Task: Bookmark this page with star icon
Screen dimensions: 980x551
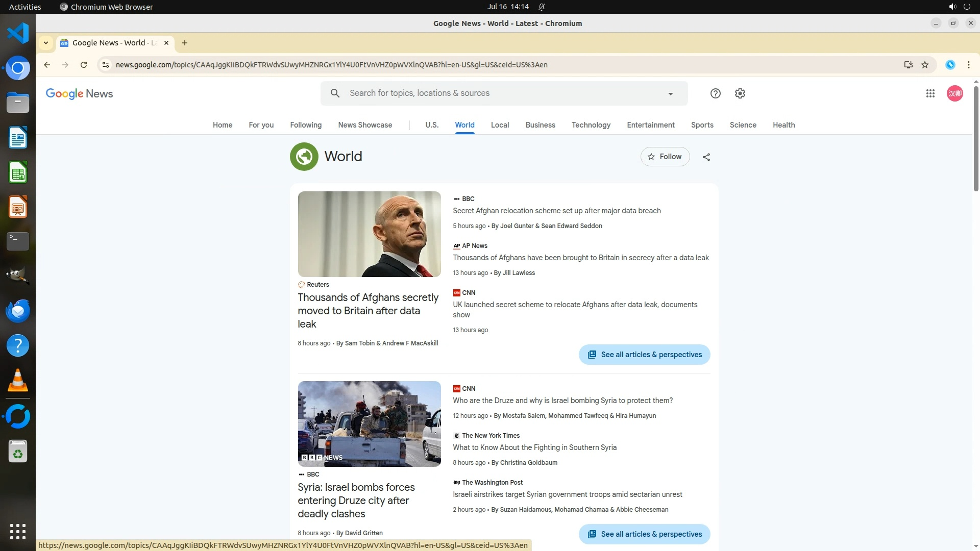Action: (925, 65)
